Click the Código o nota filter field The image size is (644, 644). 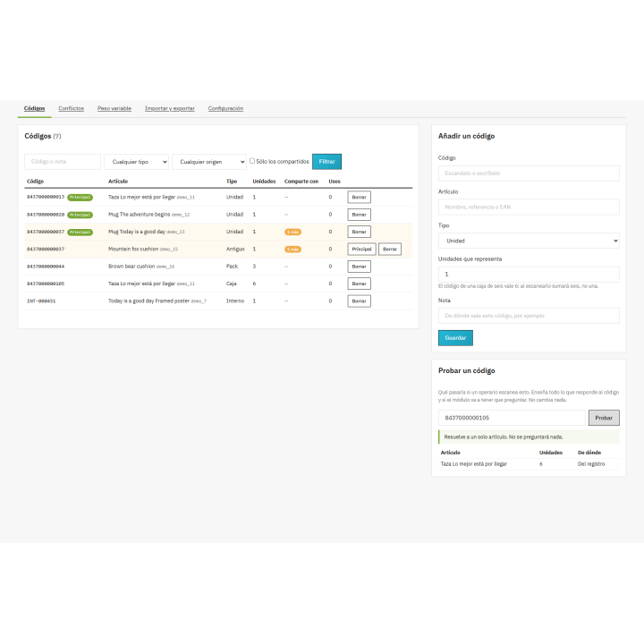click(63, 162)
